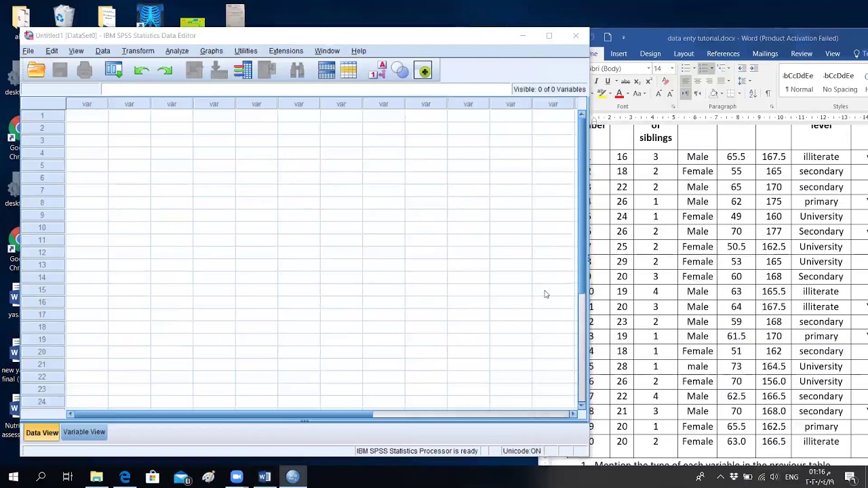Apply the No Spacing style in Word
Screen dimensions: 868x488
(x=840, y=82)
